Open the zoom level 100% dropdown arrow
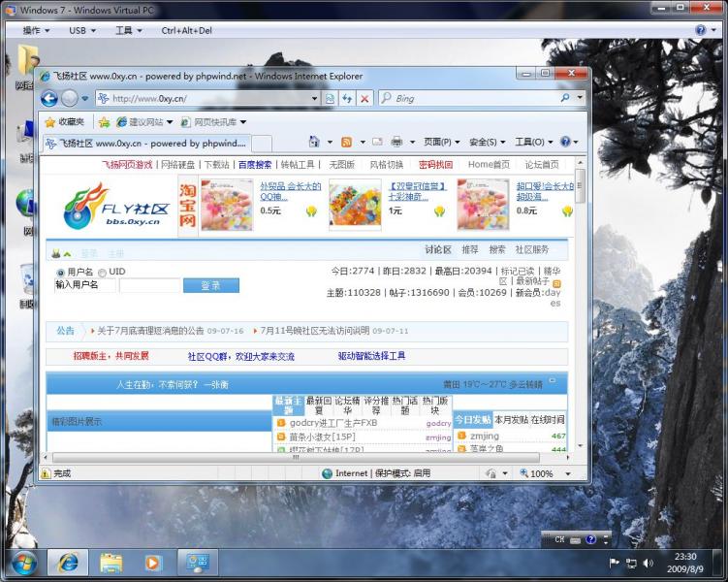Screen dimensions: 728x582 coord(568,473)
